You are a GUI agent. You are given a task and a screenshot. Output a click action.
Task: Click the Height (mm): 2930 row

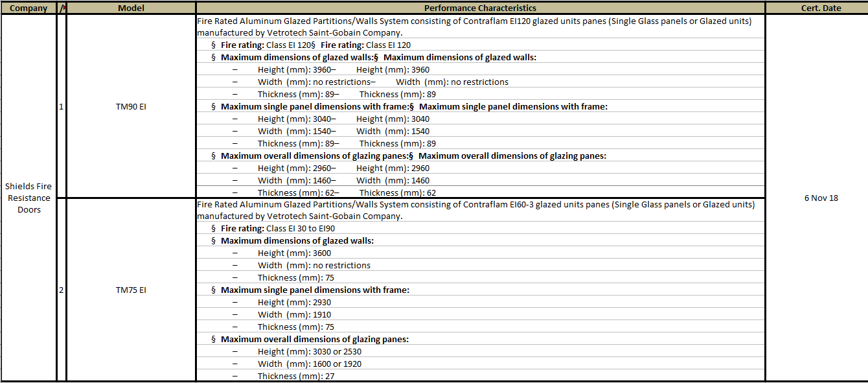[x=294, y=302]
